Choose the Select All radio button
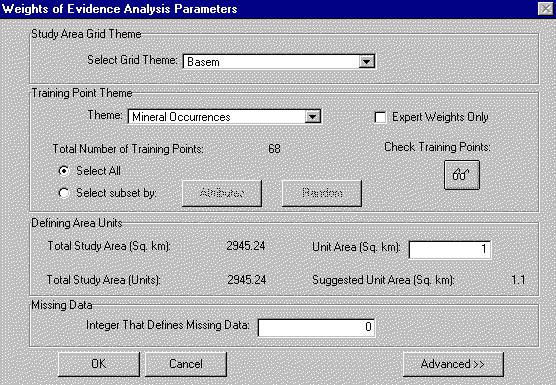The height and width of the screenshot is (385, 556). click(x=64, y=171)
